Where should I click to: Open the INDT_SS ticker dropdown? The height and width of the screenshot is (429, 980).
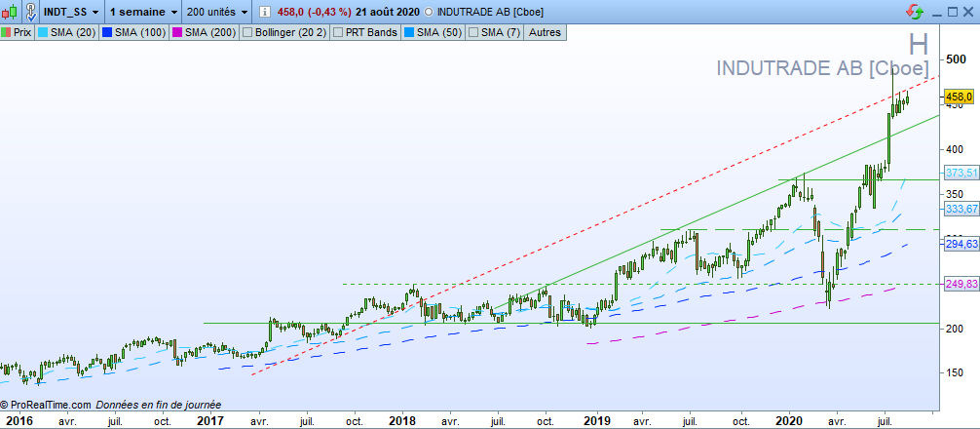[x=71, y=12]
